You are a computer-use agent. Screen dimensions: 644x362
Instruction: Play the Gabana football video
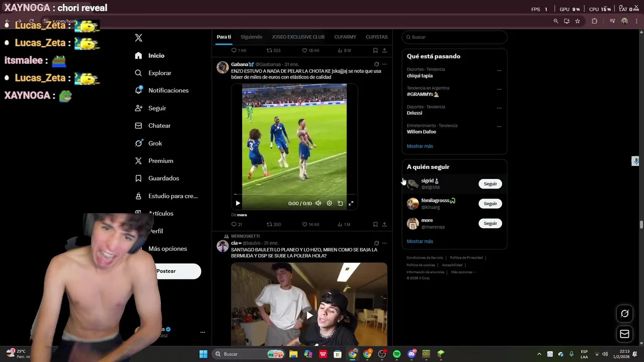(x=238, y=203)
